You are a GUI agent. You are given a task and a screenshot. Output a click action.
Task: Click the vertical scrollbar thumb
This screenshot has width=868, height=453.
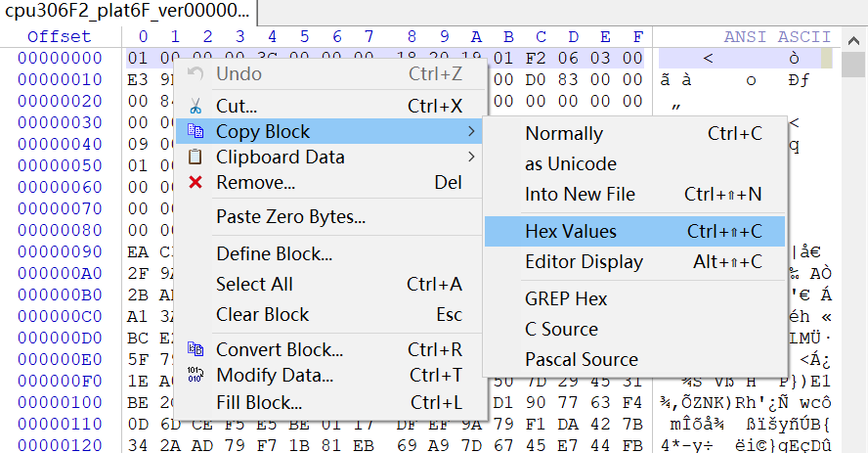853,65
